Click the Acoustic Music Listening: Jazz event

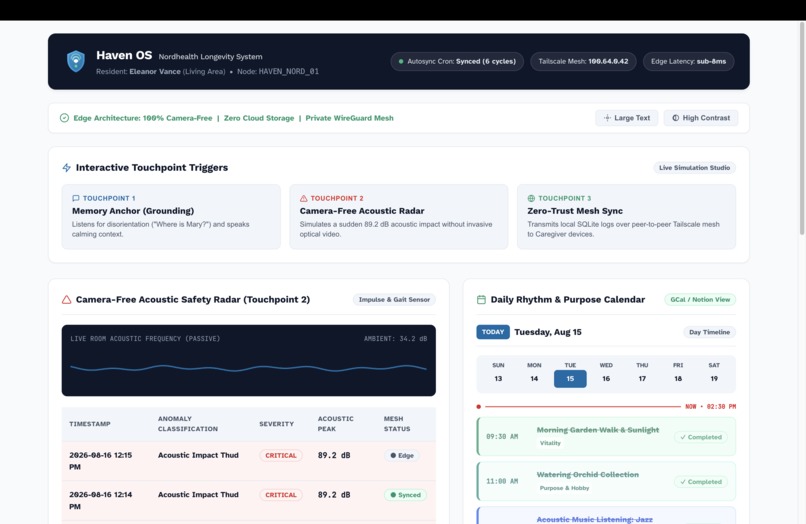pyautogui.click(x=606, y=515)
